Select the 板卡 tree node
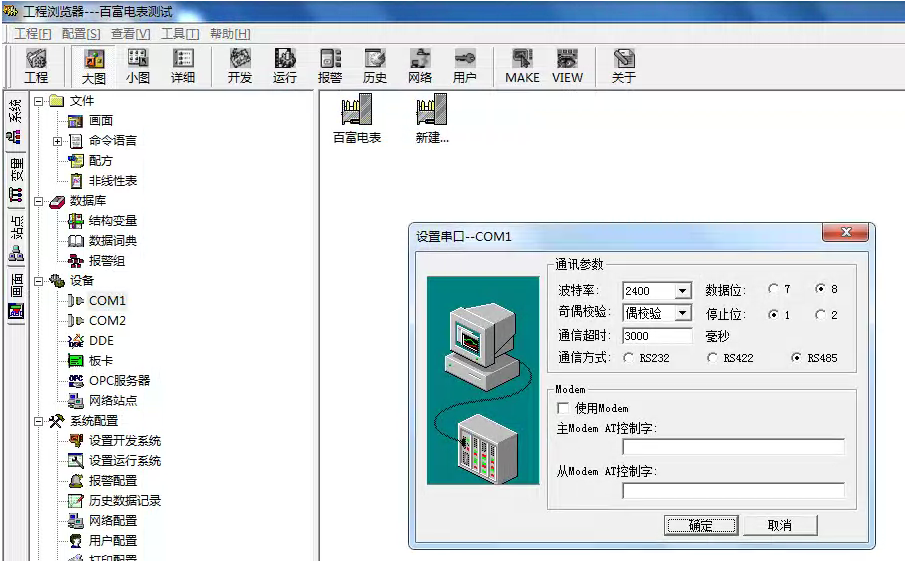 point(100,361)
